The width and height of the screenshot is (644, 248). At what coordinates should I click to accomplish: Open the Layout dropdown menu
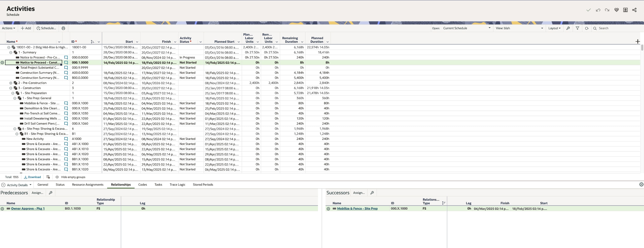coord(554,28)
